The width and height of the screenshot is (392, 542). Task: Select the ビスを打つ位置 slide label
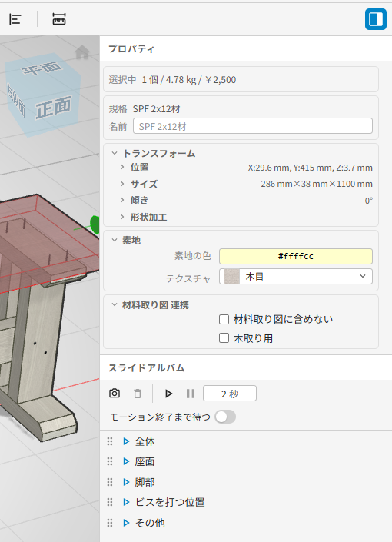pyautogui.click(x=170, y=502)
